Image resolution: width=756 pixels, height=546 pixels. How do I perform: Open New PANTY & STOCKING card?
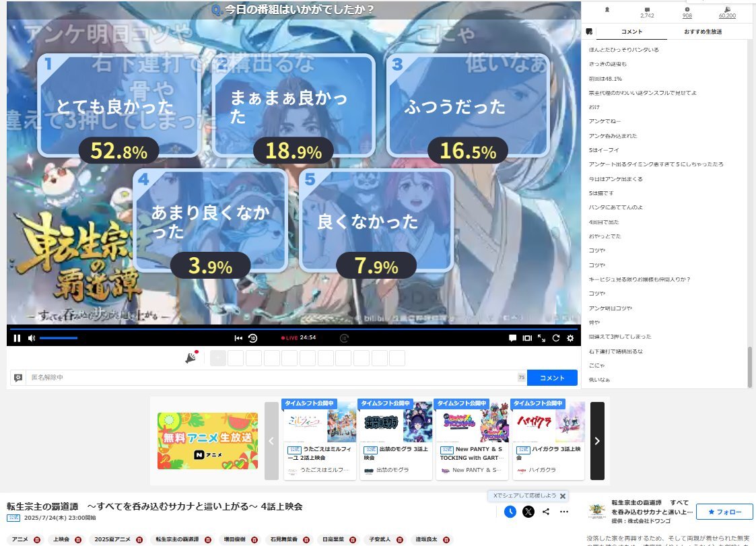pos(472,440)
